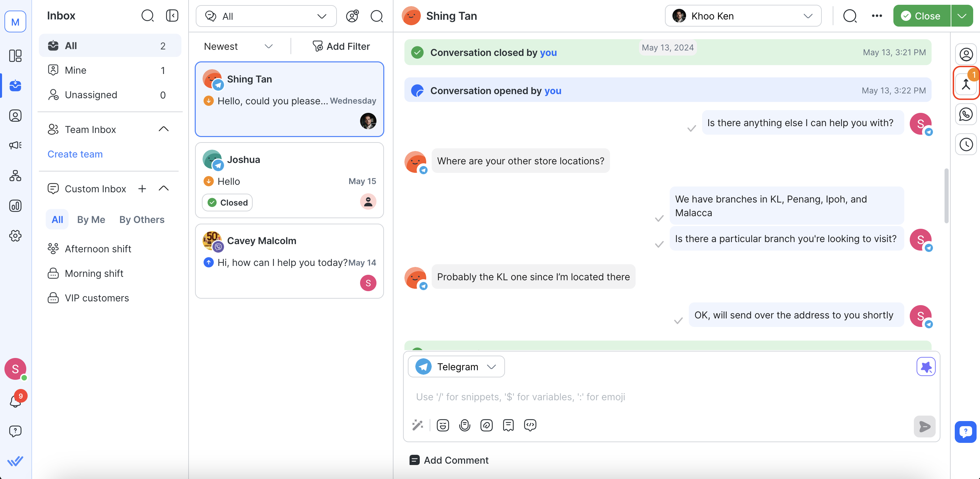Viewport: 980px width, 479px height.
Task: Click the attachment icon in message composer
Action: point(486,425)
